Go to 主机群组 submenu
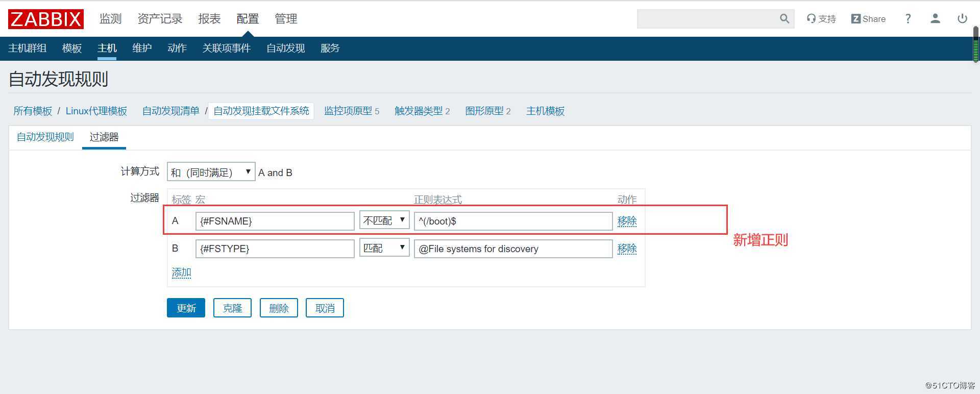The width and height of the screenshot is (980, 394). 28,48
